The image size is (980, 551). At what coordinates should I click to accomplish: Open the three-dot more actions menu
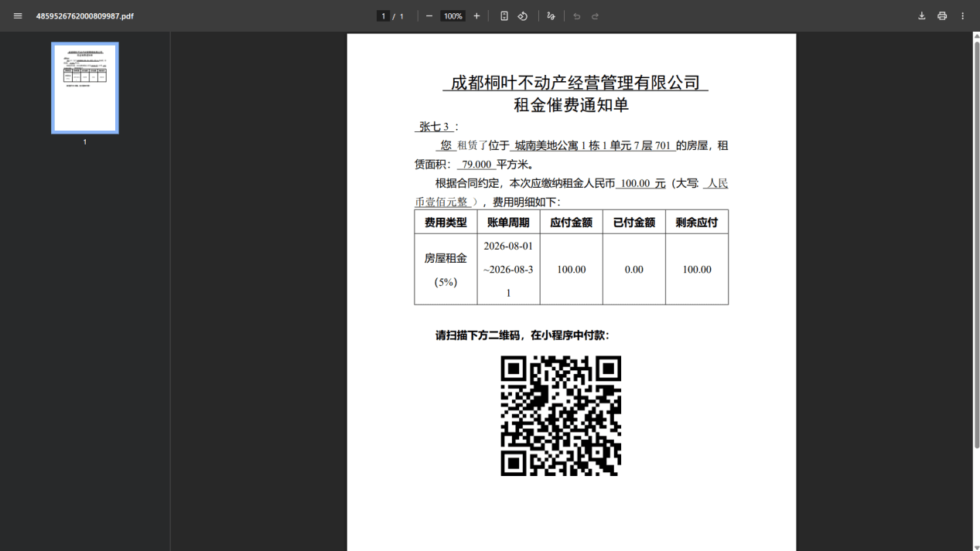click(x=962, y=15)
